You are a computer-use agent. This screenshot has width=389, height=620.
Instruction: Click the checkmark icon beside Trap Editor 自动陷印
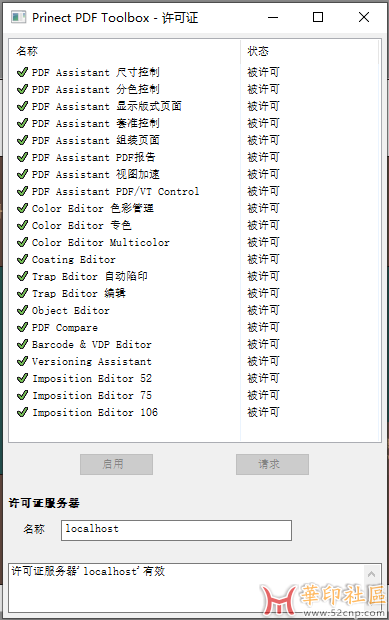(x=22, y=276)
